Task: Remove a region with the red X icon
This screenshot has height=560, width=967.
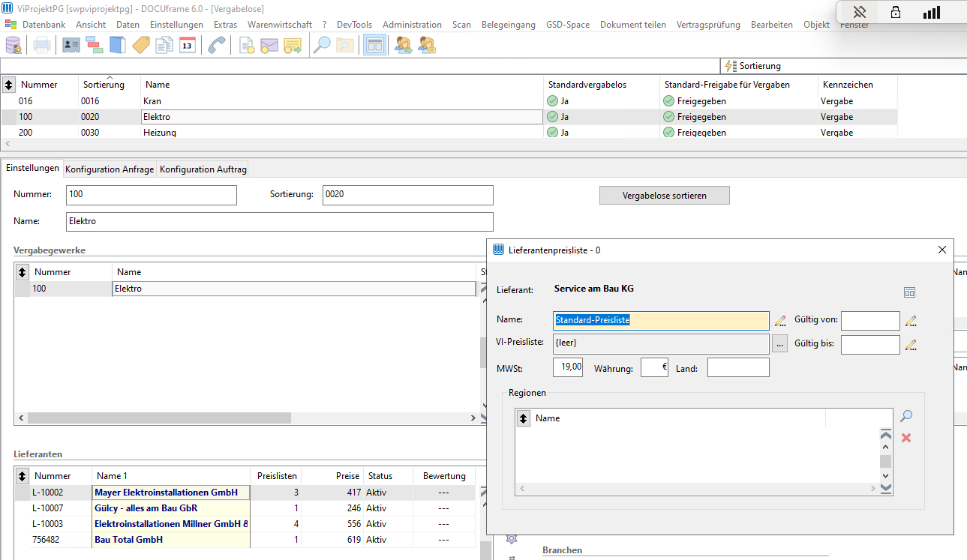Action: coord(906,438)
